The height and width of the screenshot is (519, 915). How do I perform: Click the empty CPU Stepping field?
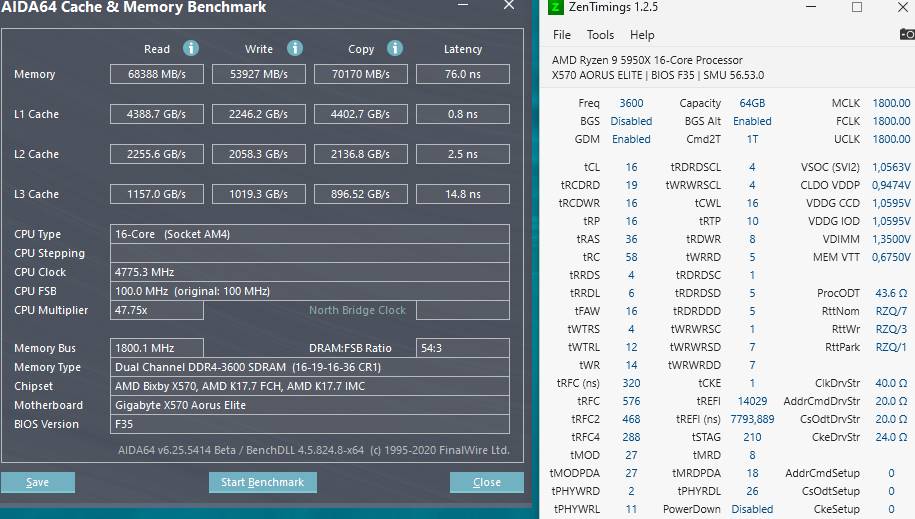(x=310, y=253)
